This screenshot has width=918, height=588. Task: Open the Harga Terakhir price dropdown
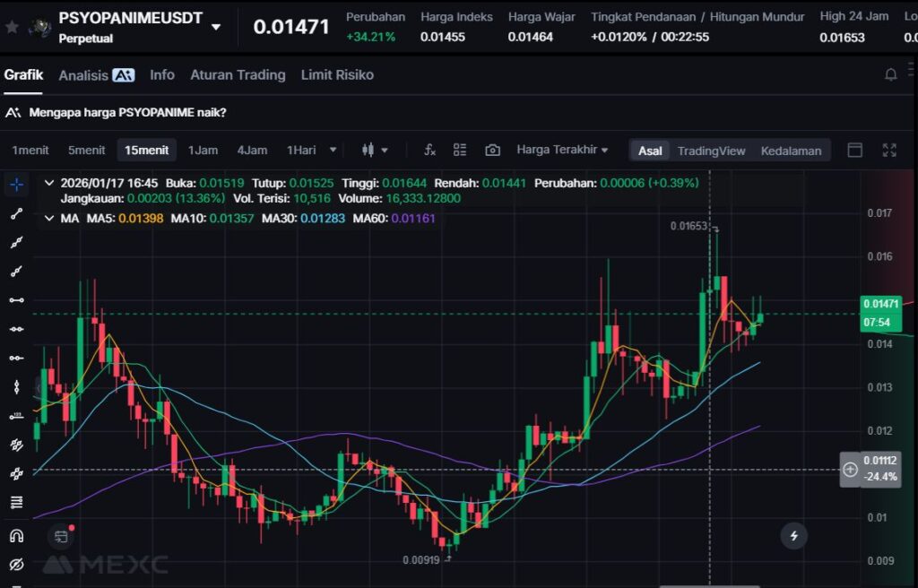click(x=562, y=150)
